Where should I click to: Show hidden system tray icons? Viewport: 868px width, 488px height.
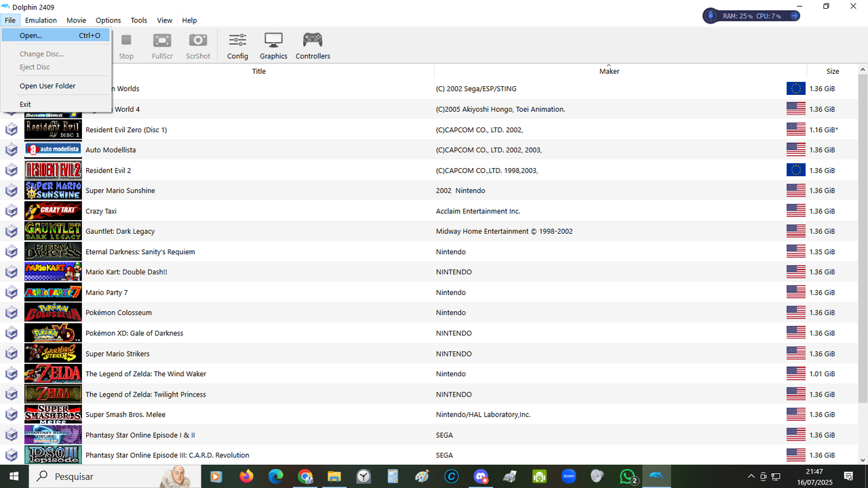[x=751, y=476]
